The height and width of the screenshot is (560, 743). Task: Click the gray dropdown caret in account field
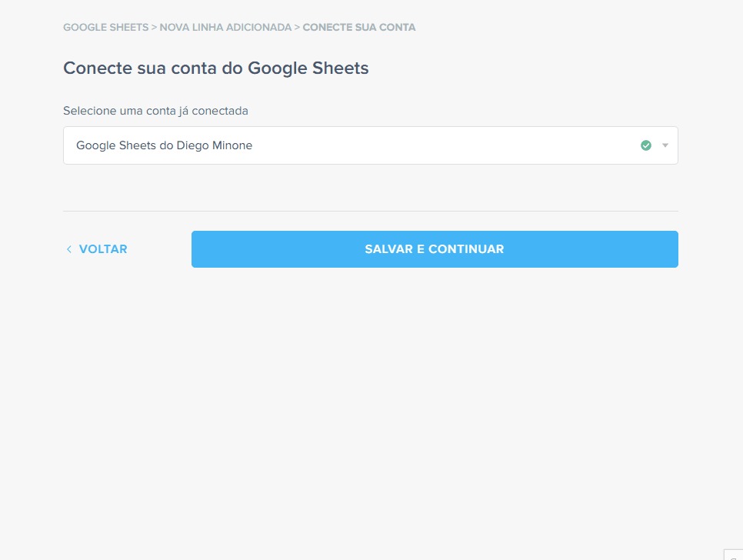[665, 145]
